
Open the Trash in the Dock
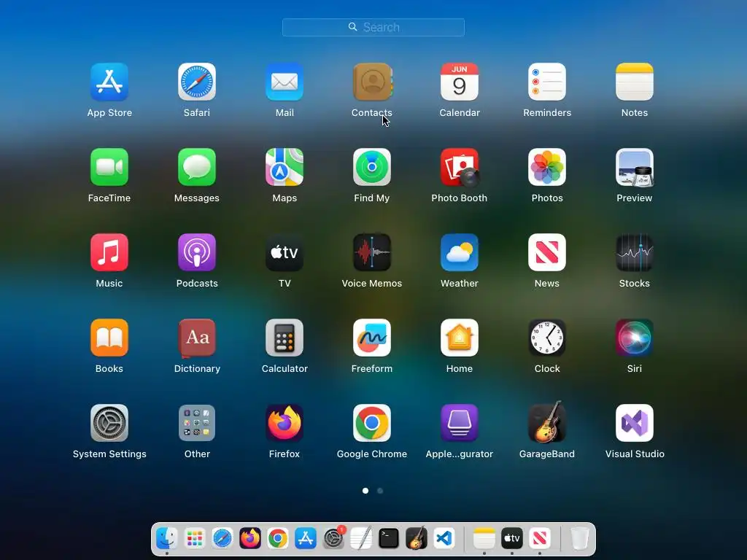pyautogui.click(x=580, y=539)
